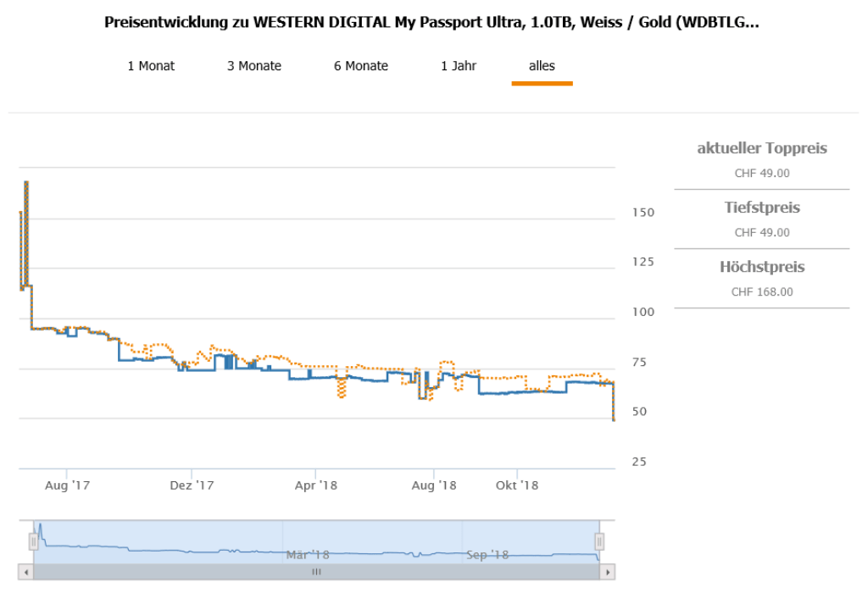Switch to the 3 Monate range
Image resolution: width=868 pixels, height=599 pixels.
pyautogui.click(x=253, y=66)
